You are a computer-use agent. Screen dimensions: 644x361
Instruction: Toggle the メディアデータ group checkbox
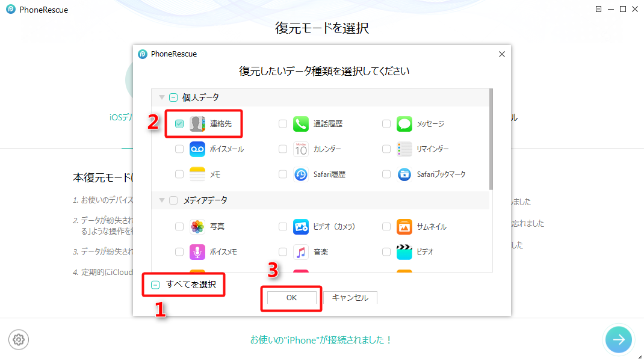tap(173, 200)
